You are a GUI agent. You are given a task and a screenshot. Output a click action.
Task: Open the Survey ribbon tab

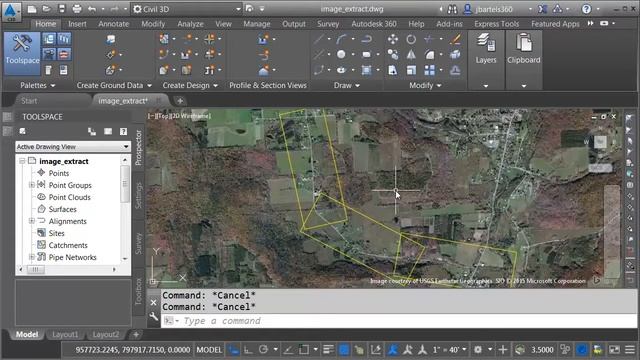pos(328,24)
